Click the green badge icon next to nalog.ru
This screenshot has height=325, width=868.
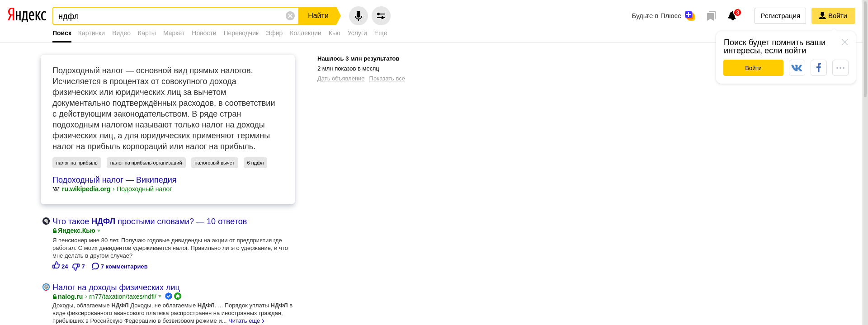coord(178,296)
